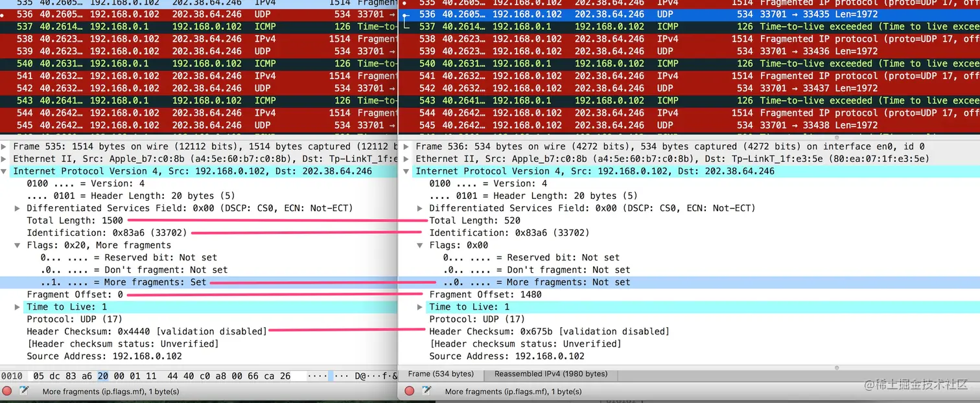
Task: Expand Ethernet II node in right window
Action: click(x=406, y=159)
